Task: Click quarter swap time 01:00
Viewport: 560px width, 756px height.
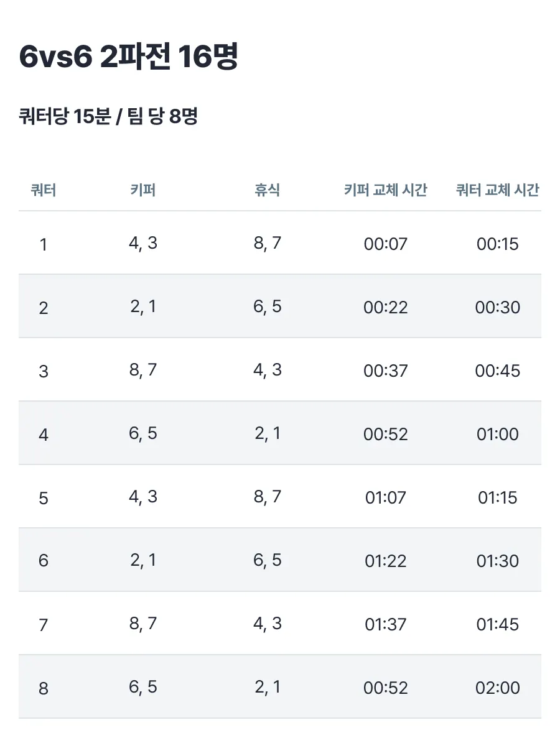Action: point(498,435)
